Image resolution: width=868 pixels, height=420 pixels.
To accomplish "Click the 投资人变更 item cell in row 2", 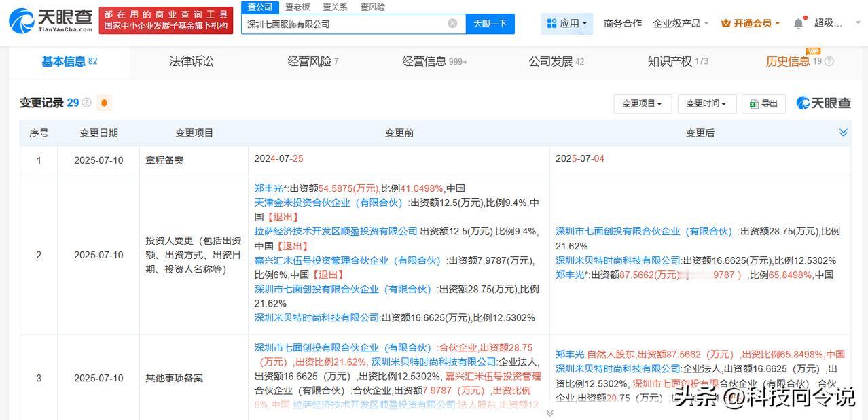I will (194, 255).
